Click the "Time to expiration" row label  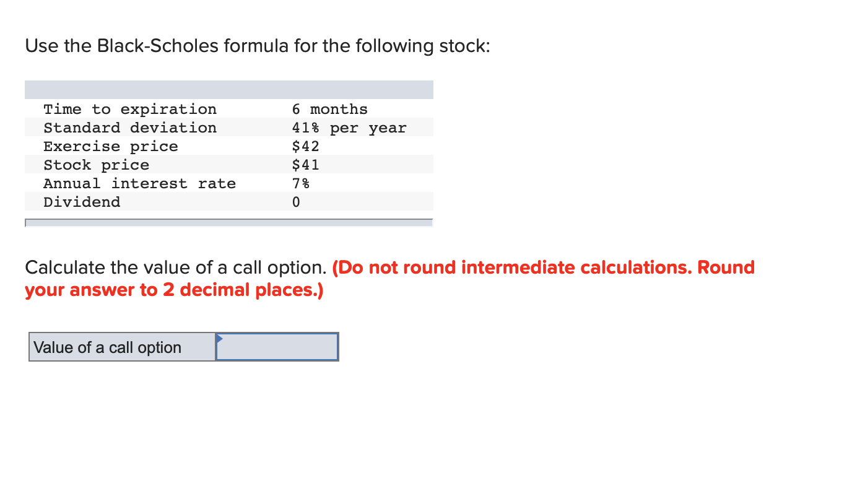point(130,110)
